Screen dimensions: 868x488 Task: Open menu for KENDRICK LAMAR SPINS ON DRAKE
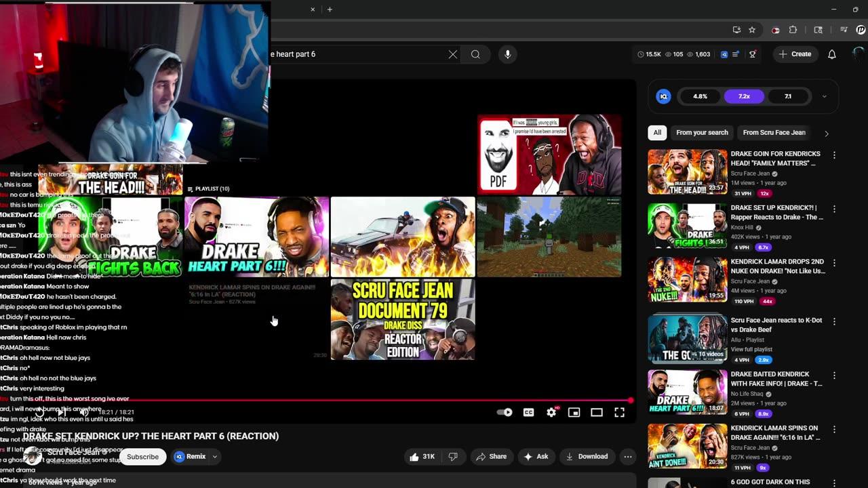[x=834, y=430]
